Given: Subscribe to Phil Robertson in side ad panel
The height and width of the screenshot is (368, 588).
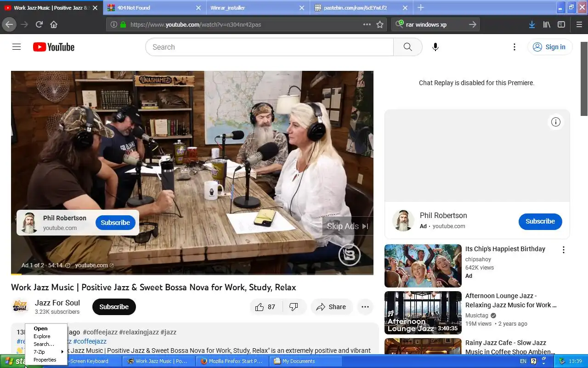Looking at the screenshot, I should coord(540,221).
